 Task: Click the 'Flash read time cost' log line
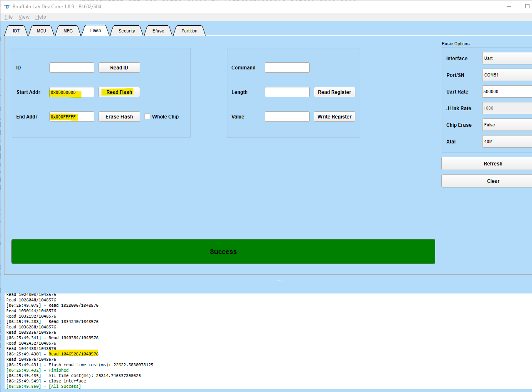[80, 365]
